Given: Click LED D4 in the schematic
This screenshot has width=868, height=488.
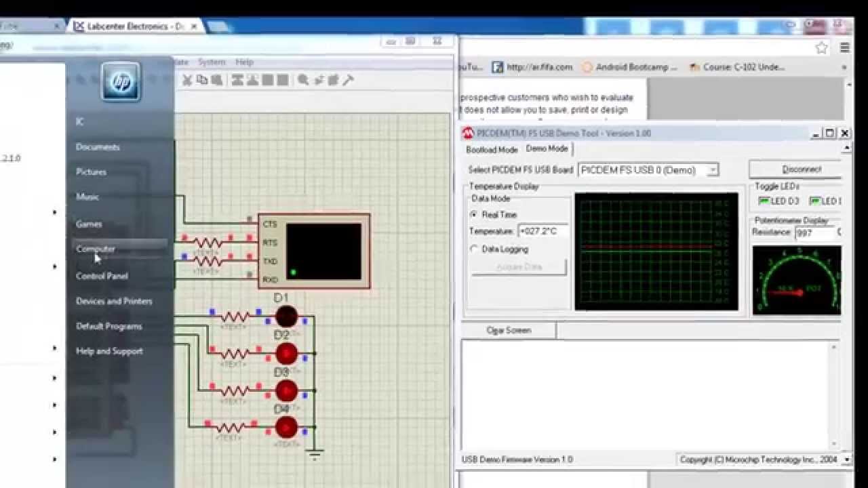Looking at the screenshot, I should click(286, 428).
